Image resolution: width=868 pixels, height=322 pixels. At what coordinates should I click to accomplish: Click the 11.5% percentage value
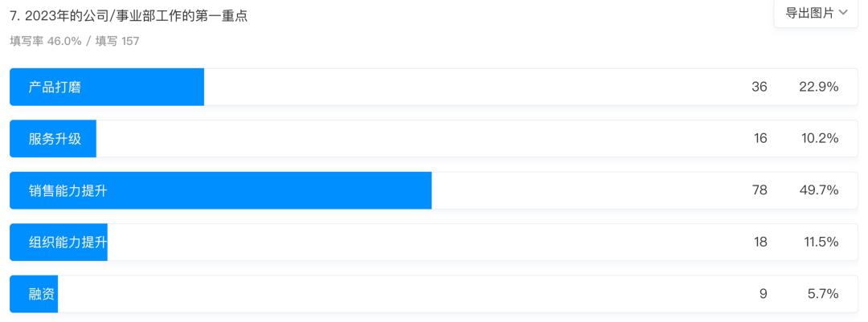click(x=821, y=243)
